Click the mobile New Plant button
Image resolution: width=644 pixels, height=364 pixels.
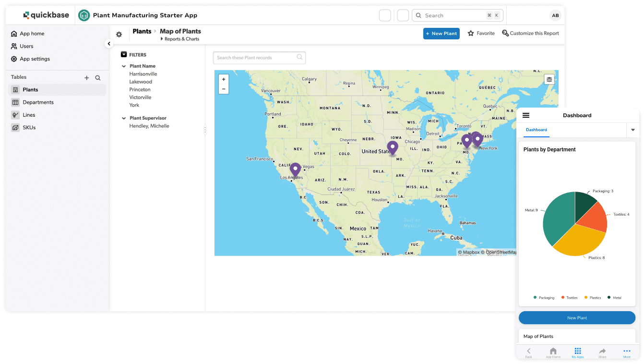tap(577, 318)
